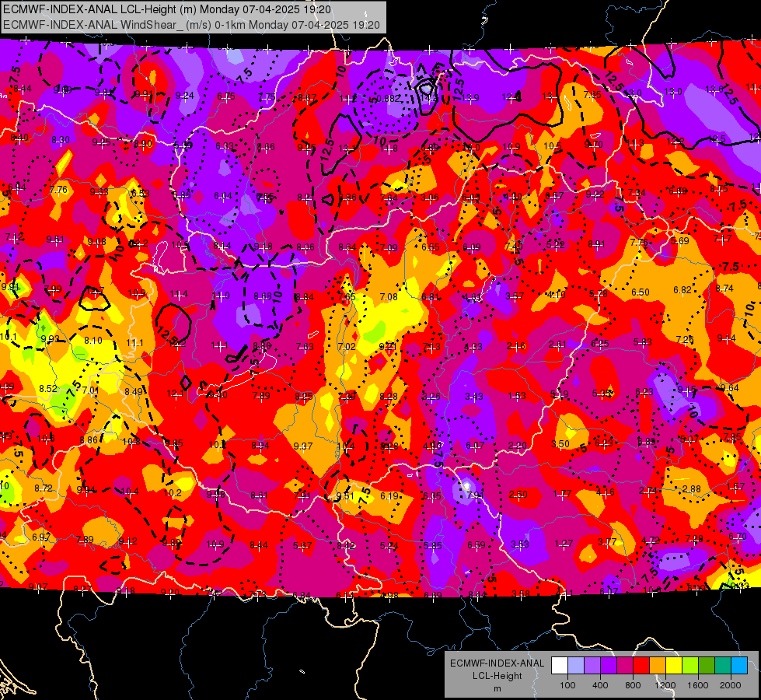
Task: Click the legend tick label 1200
Action: pos(665,685)
